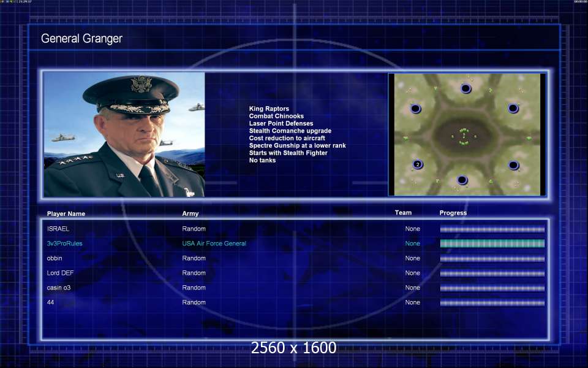The height and width of the screenshot is (368, 588).
Task: Select player obbin in the list
Action: tap(55, 258)
